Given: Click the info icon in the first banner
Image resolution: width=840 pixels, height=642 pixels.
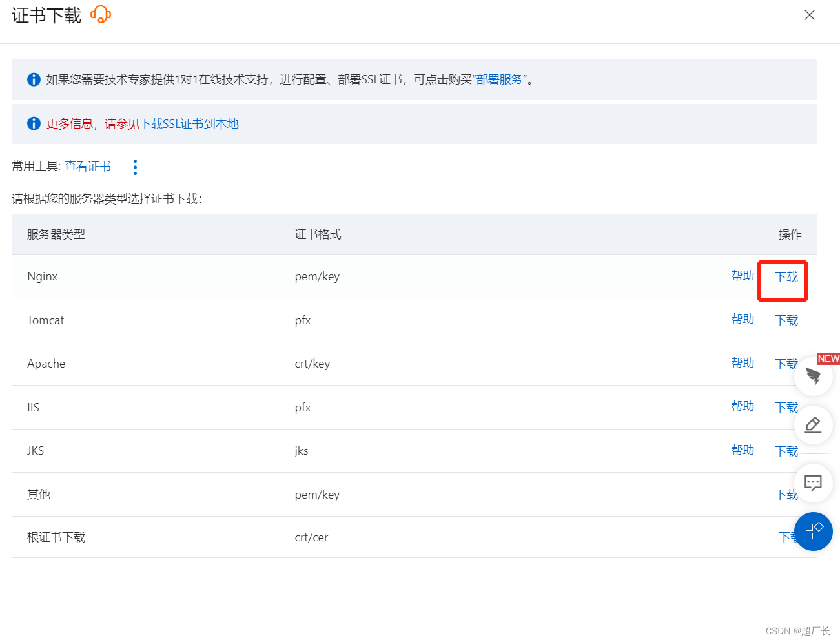Looking at the screenshot, I should coord(34,79).
